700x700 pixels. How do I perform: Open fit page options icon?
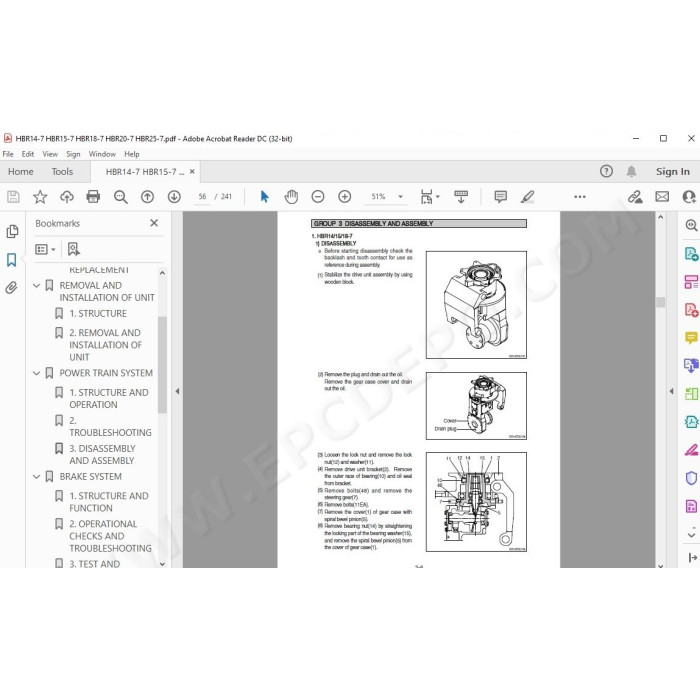click(429, 196)
